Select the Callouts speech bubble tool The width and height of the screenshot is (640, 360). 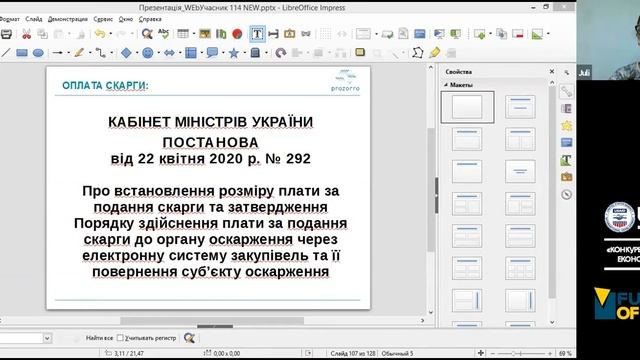[212, 53]
